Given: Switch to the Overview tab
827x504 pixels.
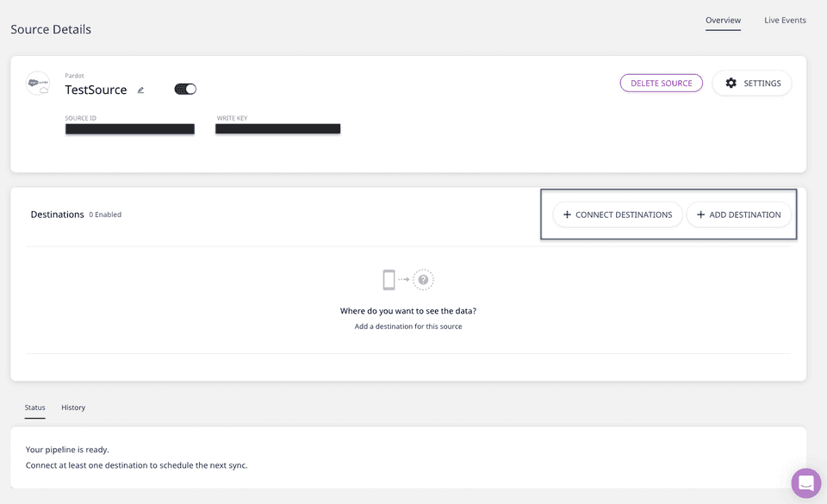Looking at the screenshot, I should pyautogui.click(x=723, y=20).
